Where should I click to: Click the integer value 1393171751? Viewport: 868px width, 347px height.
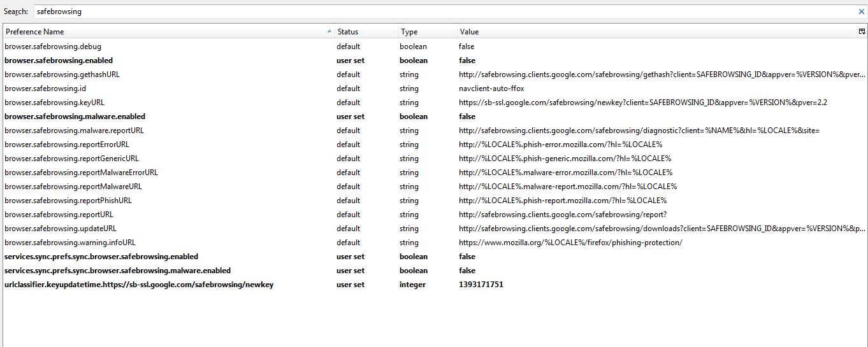pyautogui.click(x=481, y=285)
